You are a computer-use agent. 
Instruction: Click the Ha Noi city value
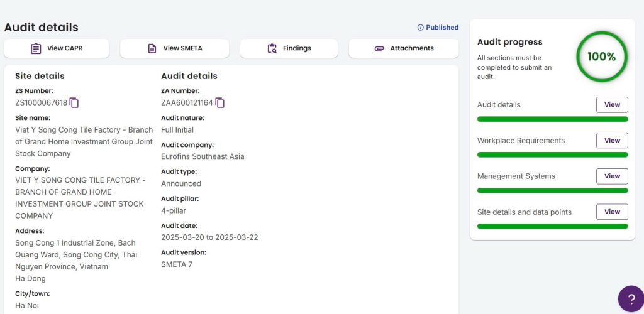coord(27,305)
